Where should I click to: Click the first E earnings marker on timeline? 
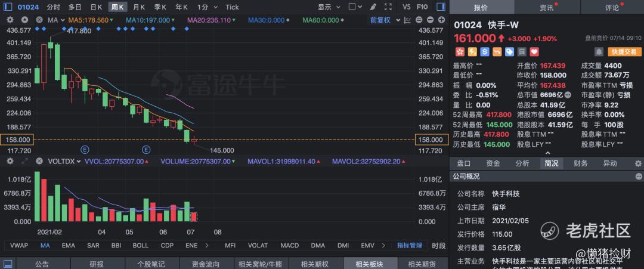[x=85, y=149]
